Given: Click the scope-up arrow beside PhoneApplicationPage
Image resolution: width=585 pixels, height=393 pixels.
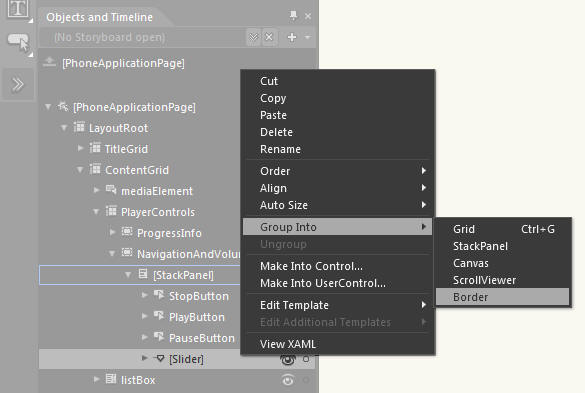Looking at the screenshot, I should coord(49,62).
